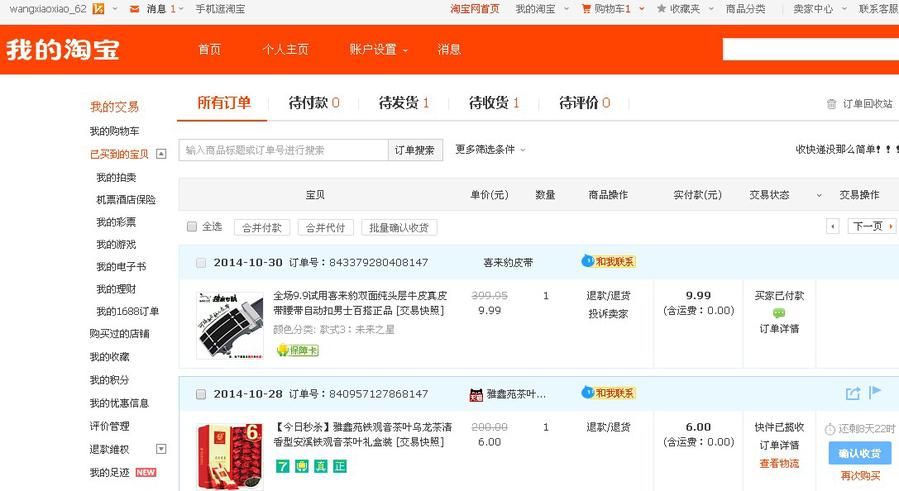Tick the 全选 select-all checkbox
Viewport: 899px width, 491px height.
point(192,227)
